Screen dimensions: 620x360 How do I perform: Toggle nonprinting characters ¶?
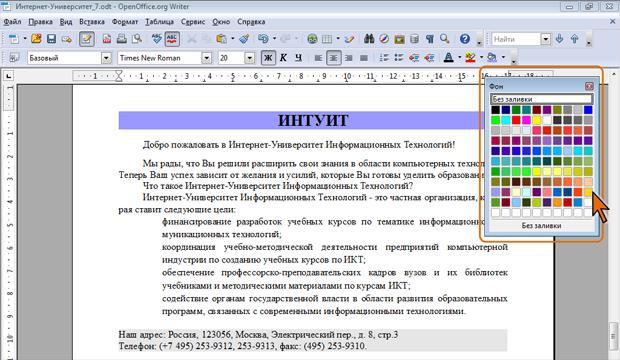(x=430, y=39)
